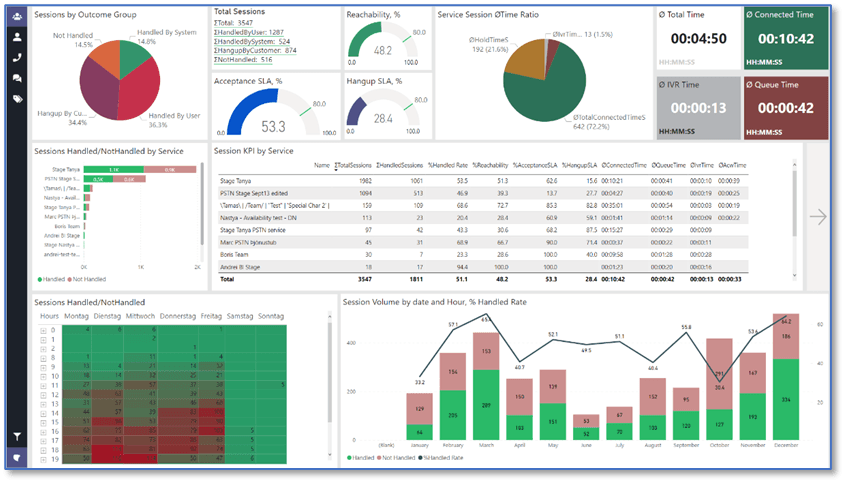
Task: Click the PSTN Stage Sept13 edited row
Action: pyautogui.click(x=483, y=194)
